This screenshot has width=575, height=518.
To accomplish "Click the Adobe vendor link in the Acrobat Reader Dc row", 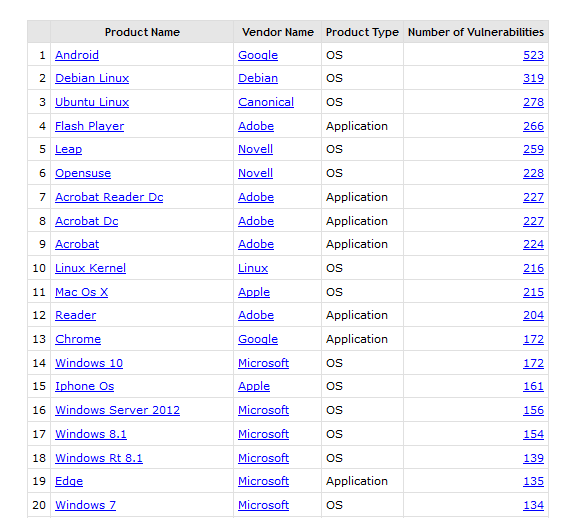I will tap(256, 197).
